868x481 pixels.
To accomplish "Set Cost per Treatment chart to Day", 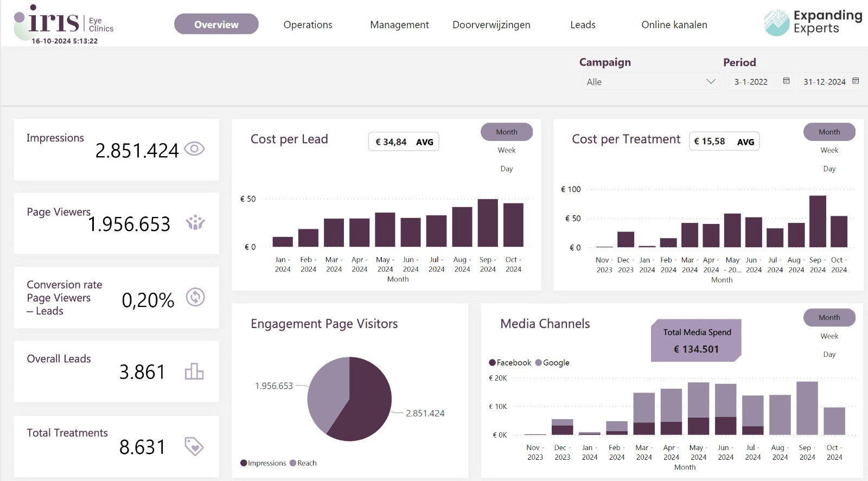I will [829, 169].
